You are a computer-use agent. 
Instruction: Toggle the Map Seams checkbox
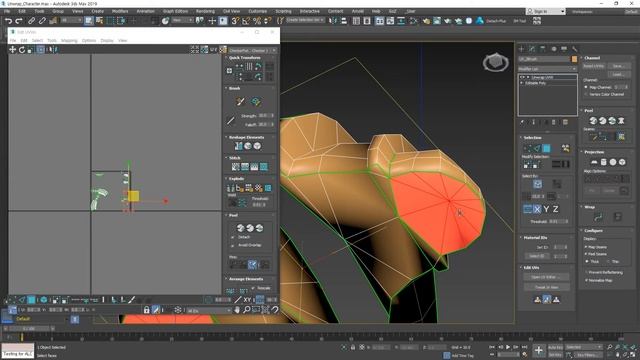586,247
